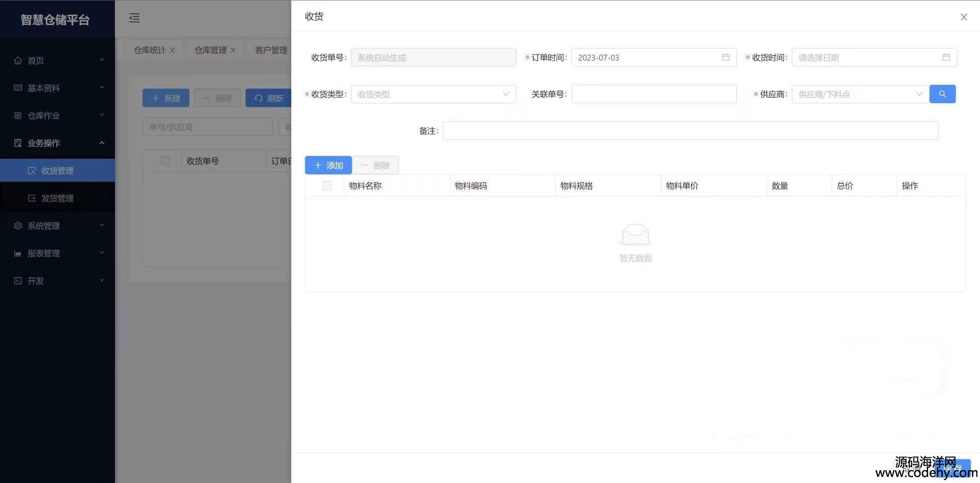Tick the select-all checkbox beside 收货单号 column

[x=164, y=161]
